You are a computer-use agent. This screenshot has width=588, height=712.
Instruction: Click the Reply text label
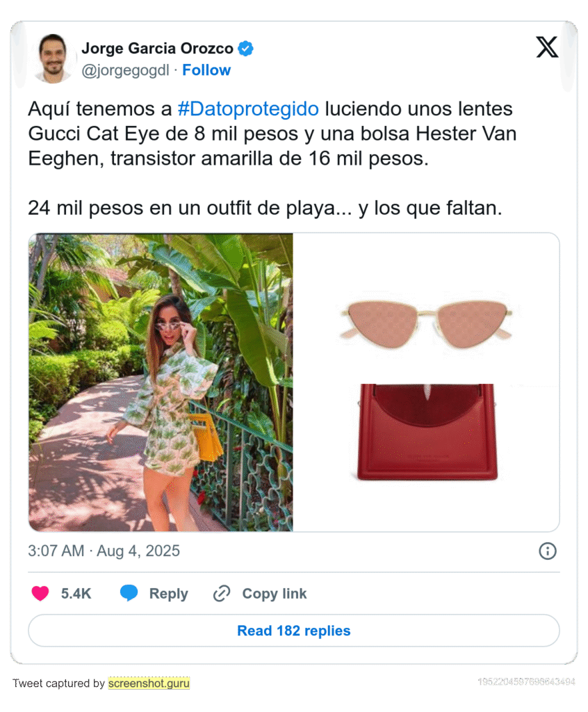tap(169, 594)
